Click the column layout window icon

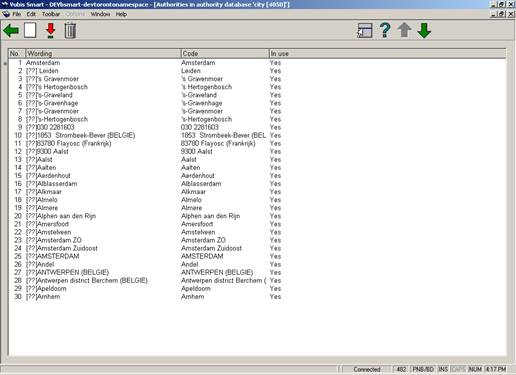(x=364, y=31)
